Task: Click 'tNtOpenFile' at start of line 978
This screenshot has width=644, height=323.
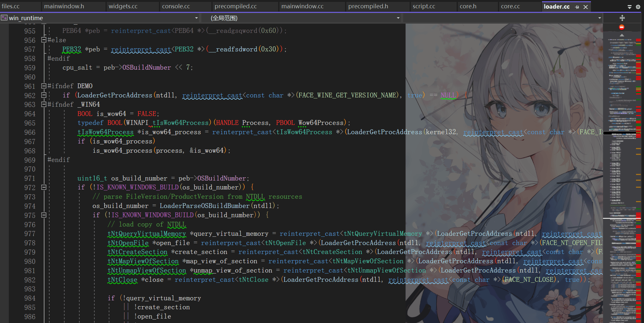Action: point(128,243)
